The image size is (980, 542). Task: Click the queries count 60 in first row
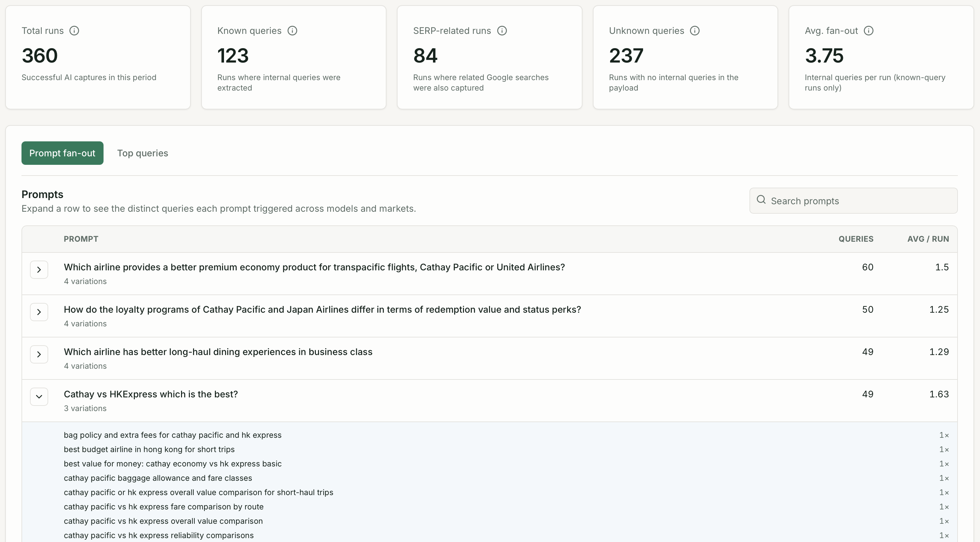coord(867,267)
